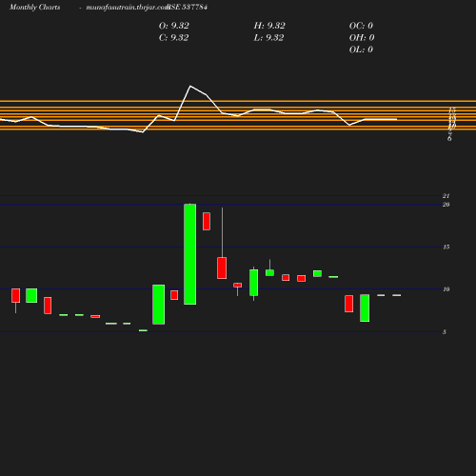The image size is (476, 476).
Task: Click the "BSE 537784" symbol label
Action: [x=188, y=8]
